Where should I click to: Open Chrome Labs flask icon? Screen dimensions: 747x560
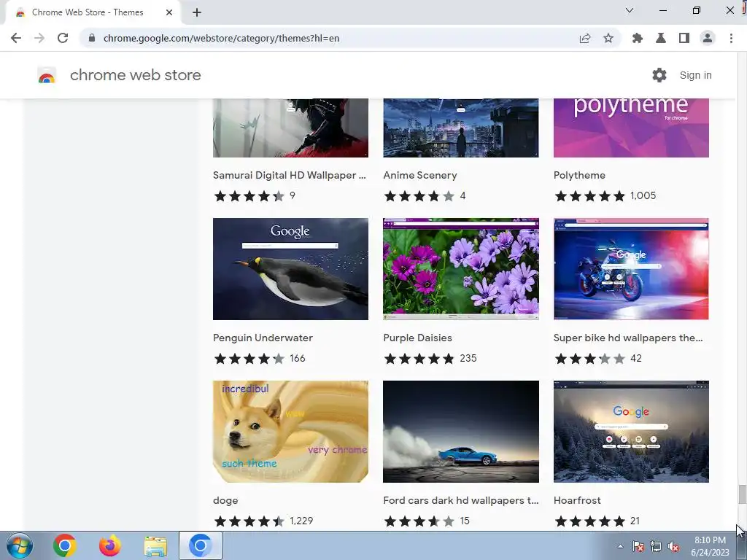[x=661, y=38]
